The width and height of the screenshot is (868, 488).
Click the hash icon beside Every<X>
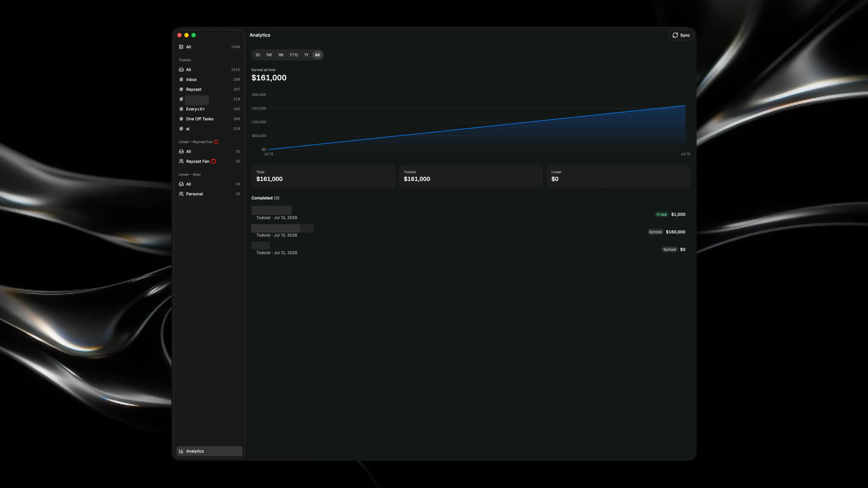181,109
